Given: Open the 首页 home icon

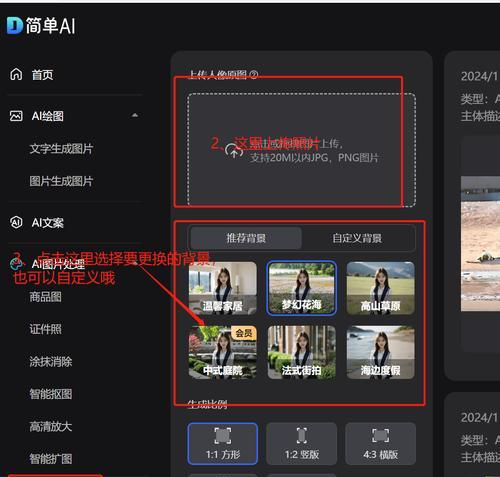Looking at the screenshot, I should 16,74.
